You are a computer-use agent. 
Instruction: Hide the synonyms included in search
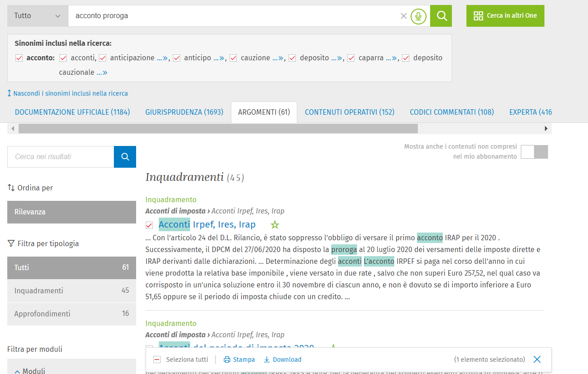tap(68, 93)
